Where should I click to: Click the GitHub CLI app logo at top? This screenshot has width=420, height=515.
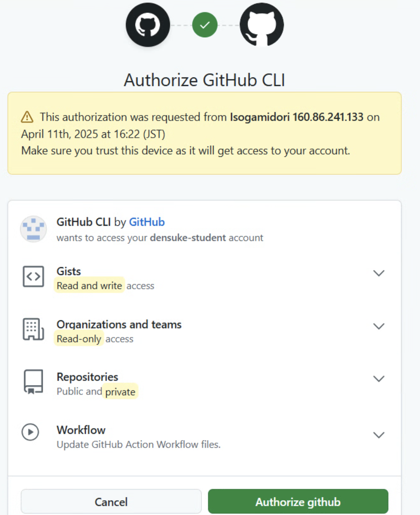coord(148,25)
